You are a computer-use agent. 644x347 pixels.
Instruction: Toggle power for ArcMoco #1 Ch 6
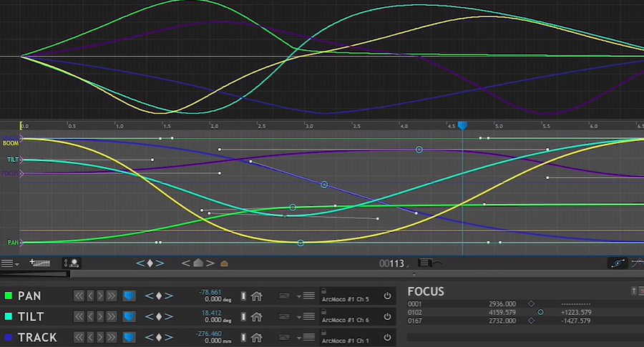tap(387, 316)
